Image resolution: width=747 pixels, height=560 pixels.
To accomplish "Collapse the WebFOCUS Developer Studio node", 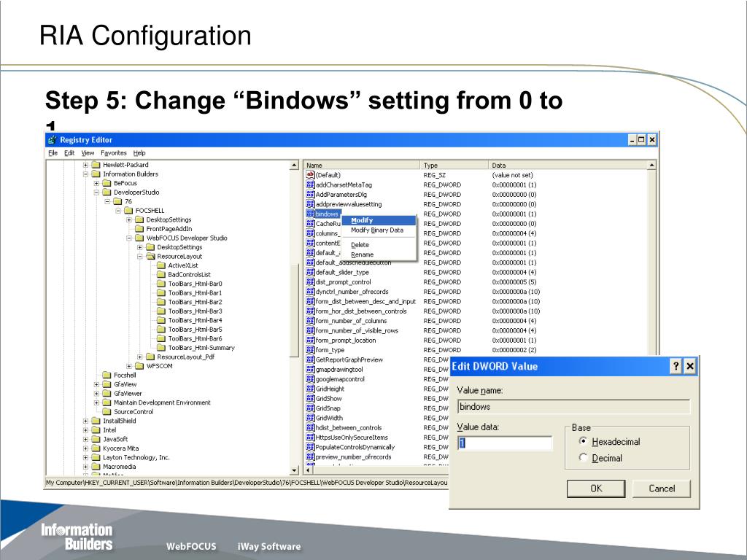I will [129, 238].
